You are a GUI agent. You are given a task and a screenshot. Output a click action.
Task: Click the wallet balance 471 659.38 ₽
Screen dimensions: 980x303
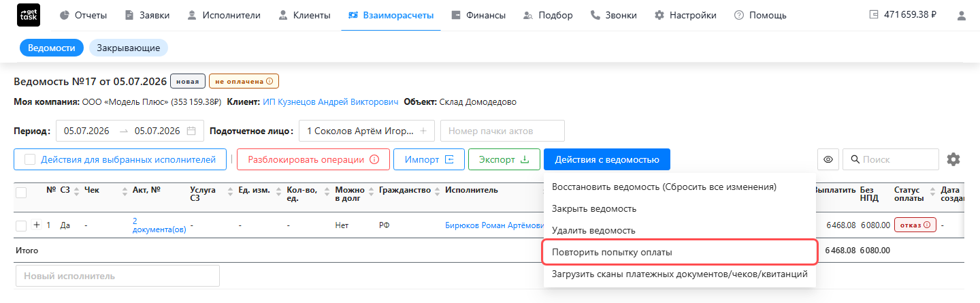coord(902,15)
